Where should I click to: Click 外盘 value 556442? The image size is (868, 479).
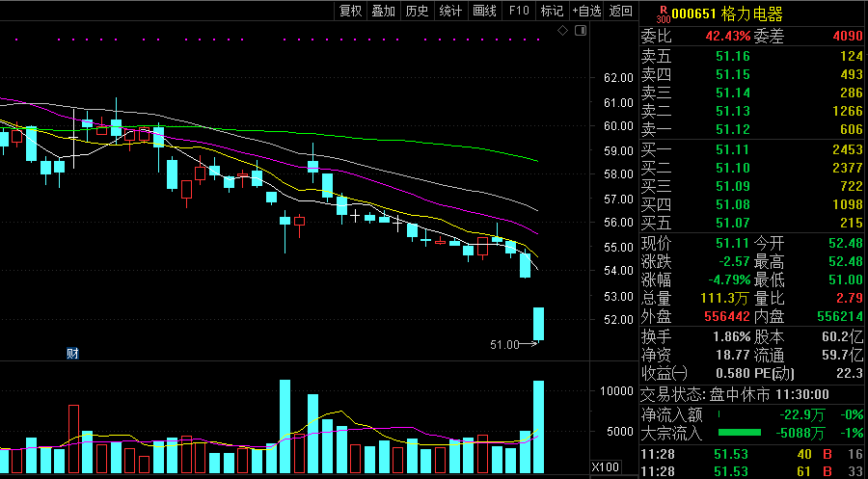click(727, 316)
